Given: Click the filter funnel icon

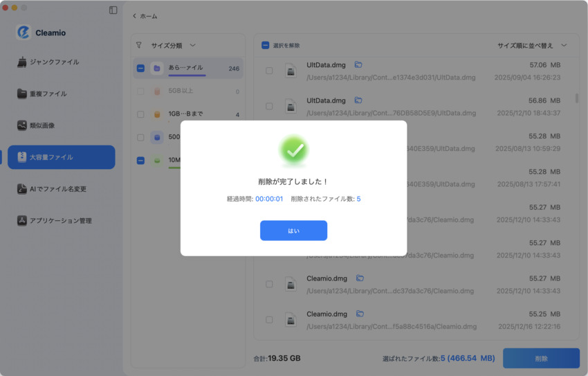Looking at the screenshot, I should coord(139,45).
